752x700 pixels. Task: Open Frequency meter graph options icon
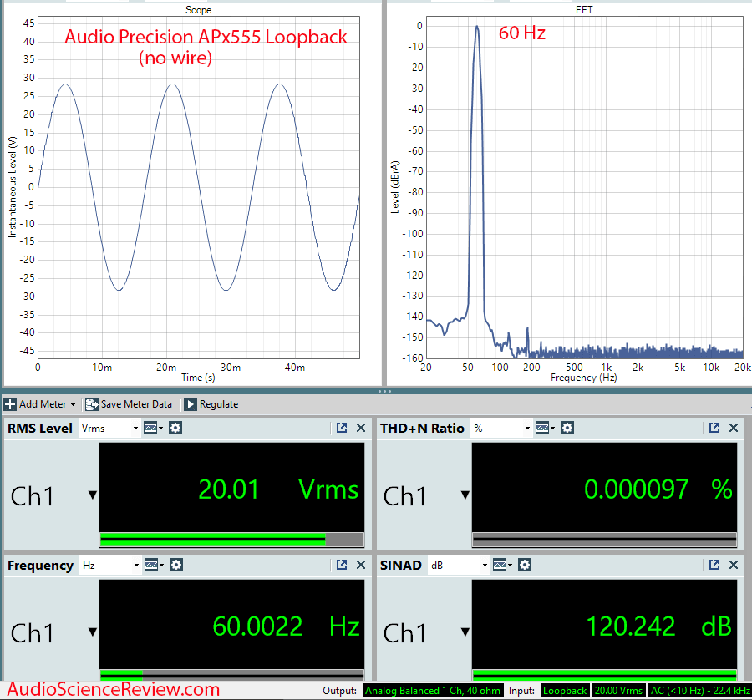point(154,565)
